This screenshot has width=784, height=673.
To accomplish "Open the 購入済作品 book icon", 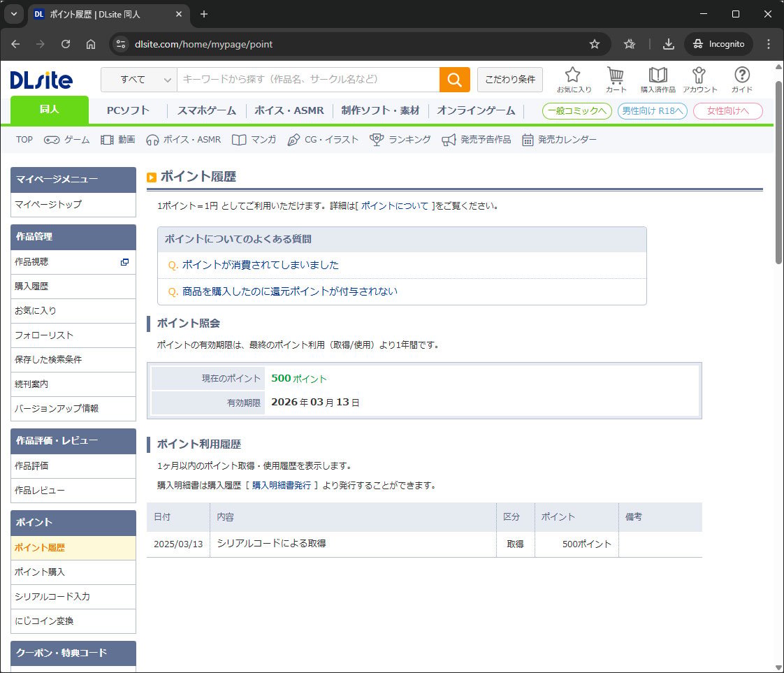I will click(x=658, y=80).
